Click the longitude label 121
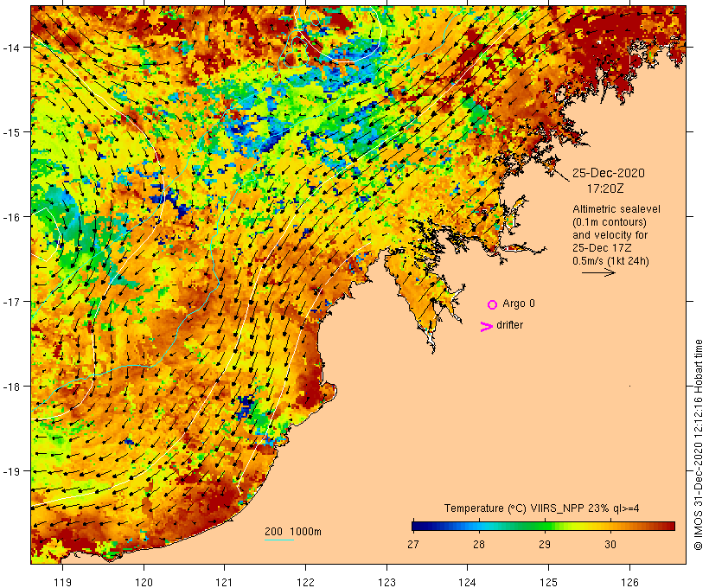The image size is (709, 588). (x=224, y=582)
